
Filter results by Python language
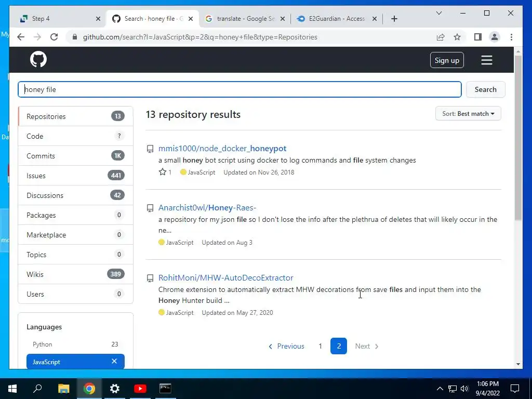click(x=75, y=344)
